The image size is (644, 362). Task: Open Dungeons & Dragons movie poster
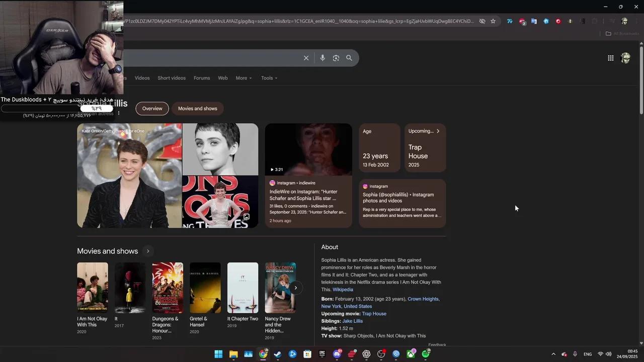coord(168,287)
